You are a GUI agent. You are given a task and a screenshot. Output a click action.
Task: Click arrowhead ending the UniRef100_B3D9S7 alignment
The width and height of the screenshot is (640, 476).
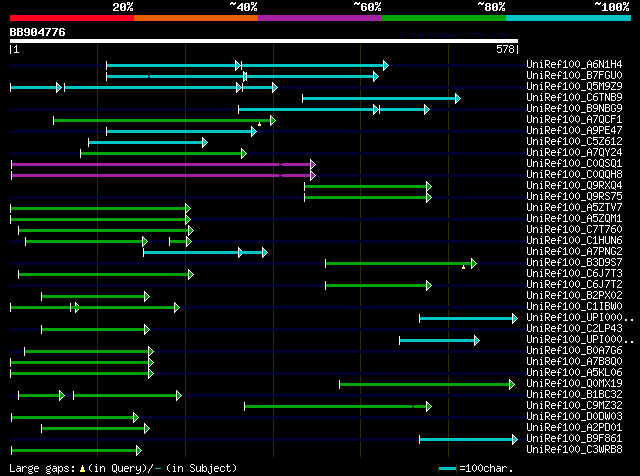pos(473,264)
